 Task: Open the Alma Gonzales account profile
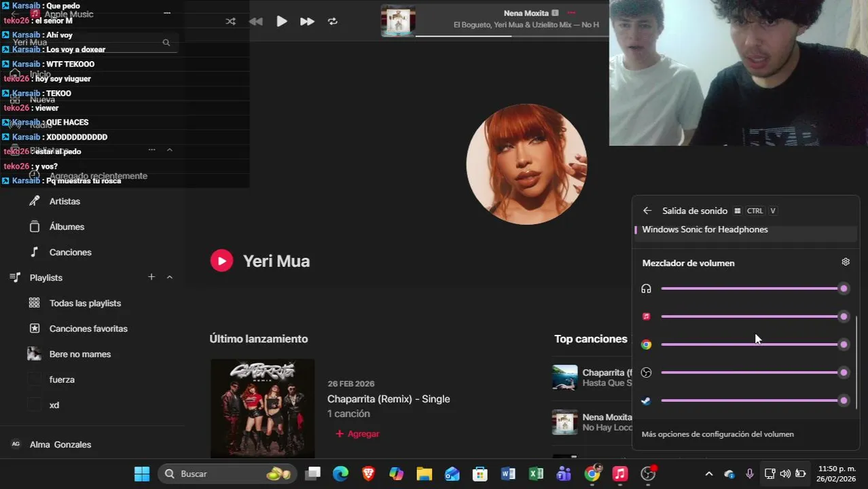(x=60, y=444)
